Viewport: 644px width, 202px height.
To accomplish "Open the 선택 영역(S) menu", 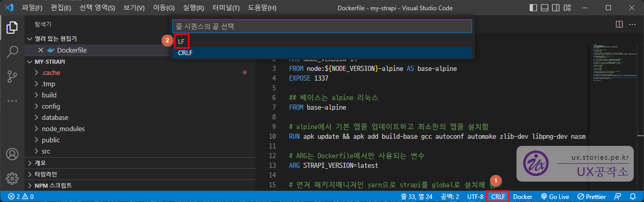I will pos(97,8).
